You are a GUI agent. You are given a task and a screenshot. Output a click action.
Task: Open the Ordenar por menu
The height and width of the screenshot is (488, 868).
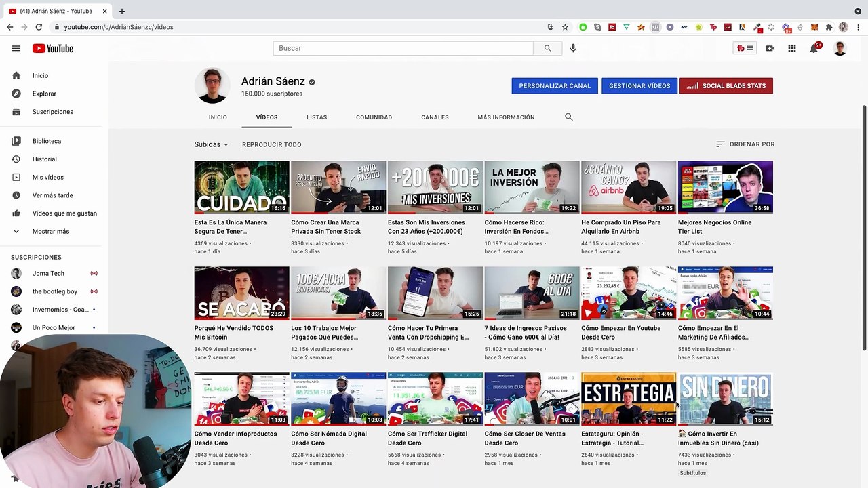pos(745,144)
